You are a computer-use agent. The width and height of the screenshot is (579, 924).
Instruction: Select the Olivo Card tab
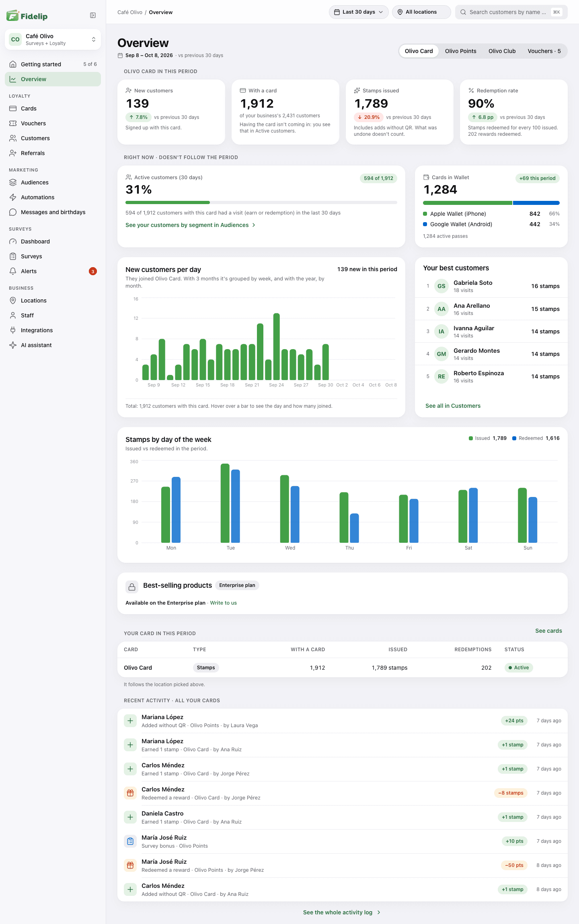419,51
